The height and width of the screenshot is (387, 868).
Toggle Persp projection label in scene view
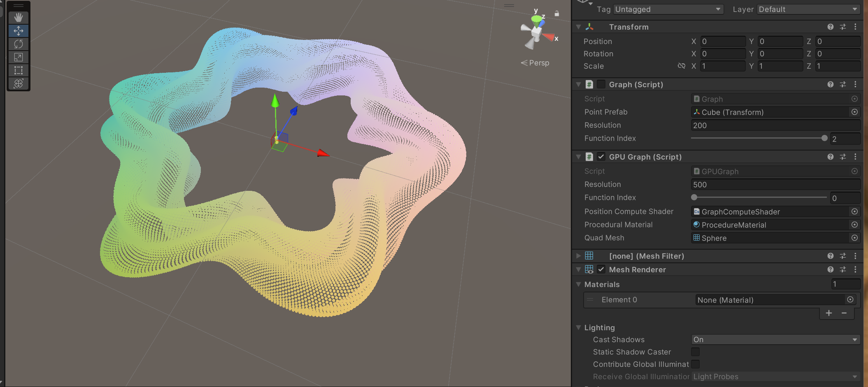535,63
